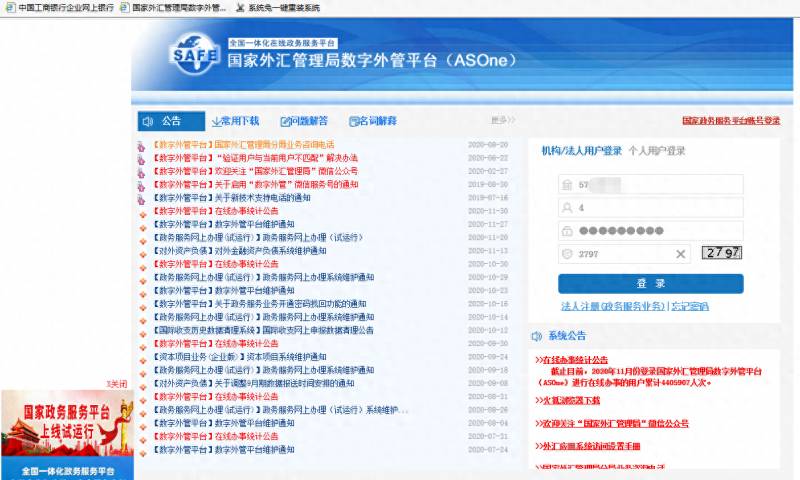The width and height of the screenshot is (800, 480).
Task: Click the institution code input field
Action: (651, 185)
